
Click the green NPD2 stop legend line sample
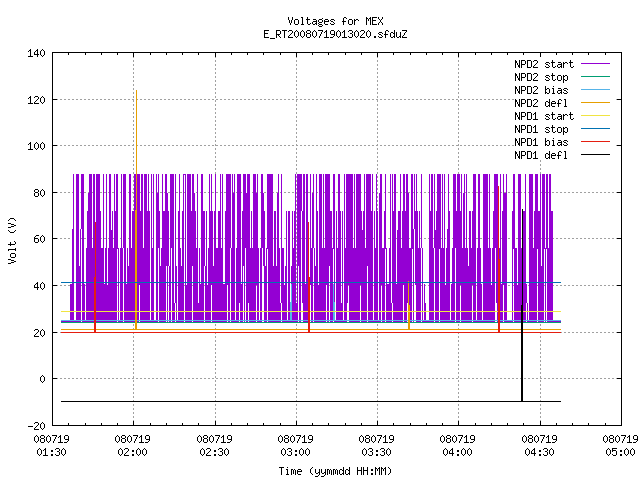595,76
